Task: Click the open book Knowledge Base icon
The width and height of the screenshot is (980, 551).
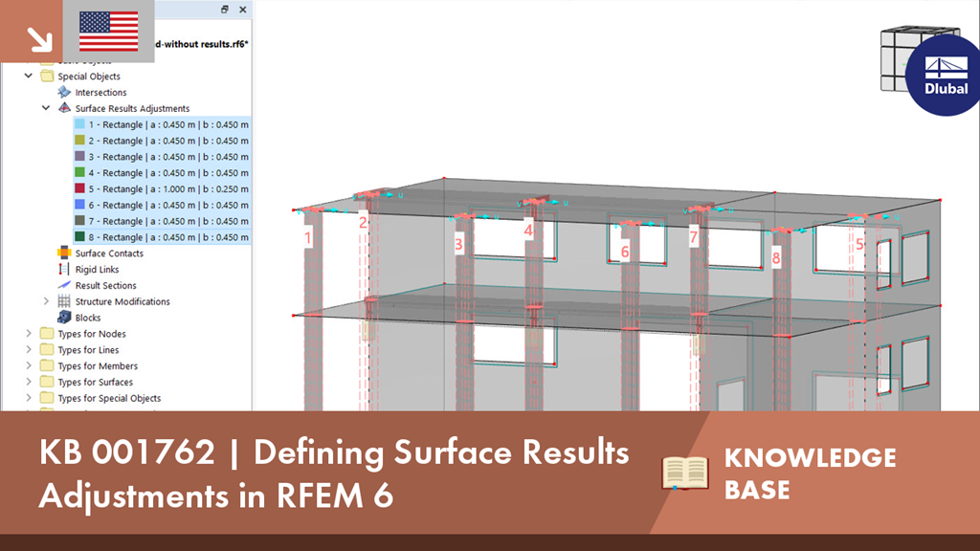Action: point(685,473)
